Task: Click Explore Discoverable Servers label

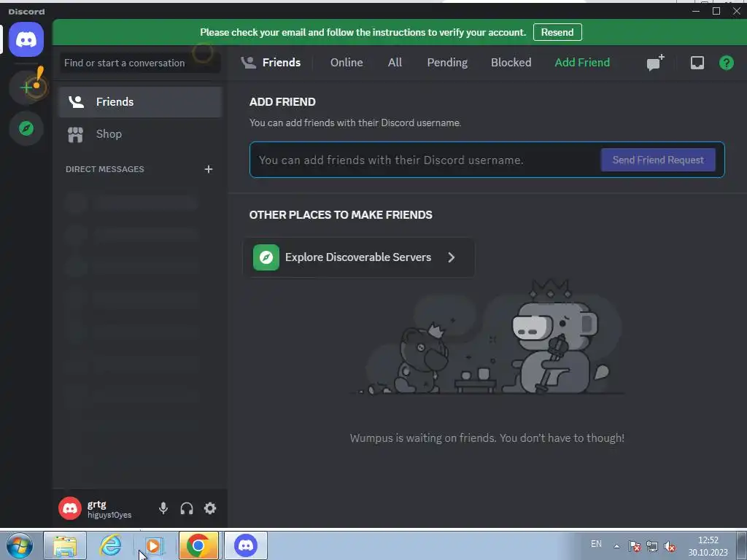Action: [358, 257]
